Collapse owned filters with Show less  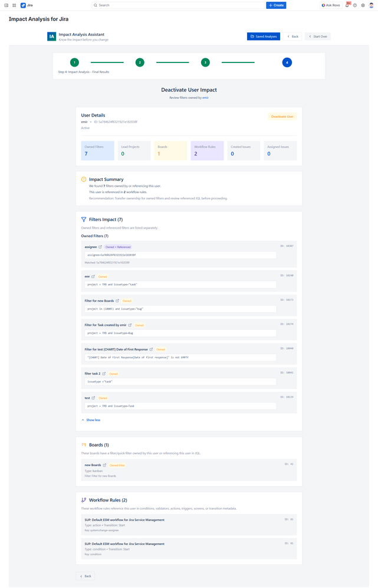coord(91,419)
